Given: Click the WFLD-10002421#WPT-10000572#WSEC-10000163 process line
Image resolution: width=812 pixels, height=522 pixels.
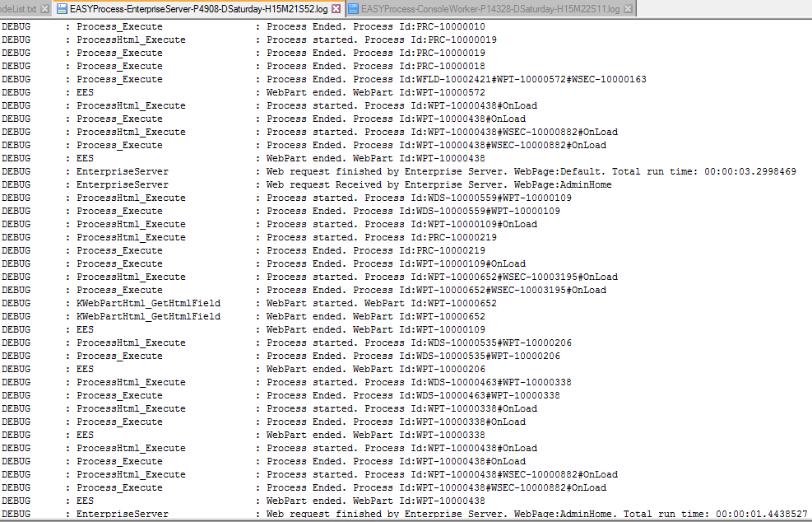Looking at the screenshot, I should click(x=457, y=79).
